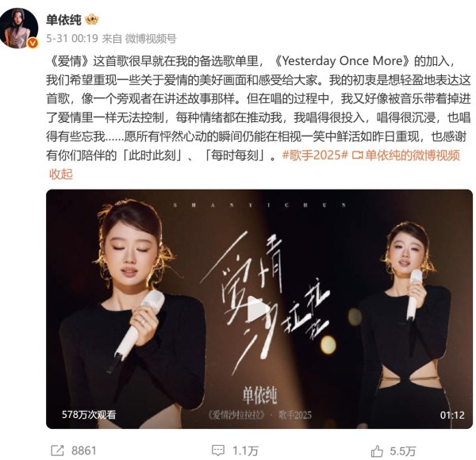Viewport: 476px width, 460px height.
Task: Click the 1.1万 comment count
Action: (x=245, y=450)
